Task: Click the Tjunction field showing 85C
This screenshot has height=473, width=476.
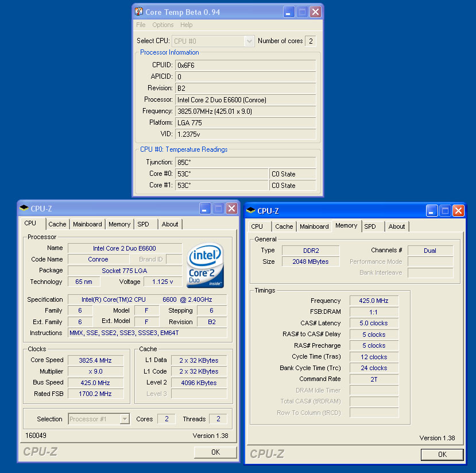Action: 246,163
